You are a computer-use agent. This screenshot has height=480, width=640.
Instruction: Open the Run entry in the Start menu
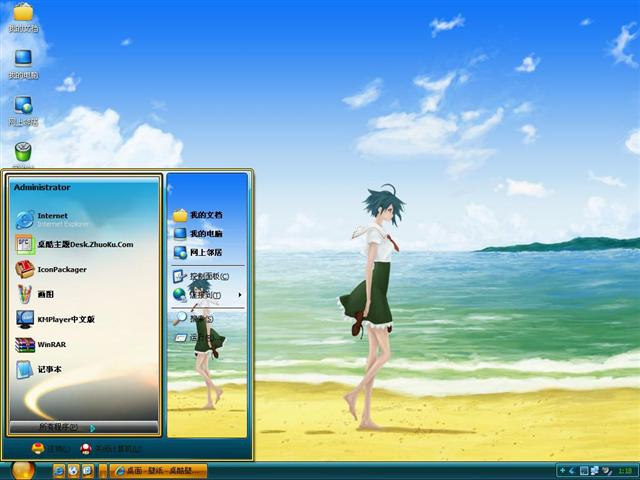[193, 338]
